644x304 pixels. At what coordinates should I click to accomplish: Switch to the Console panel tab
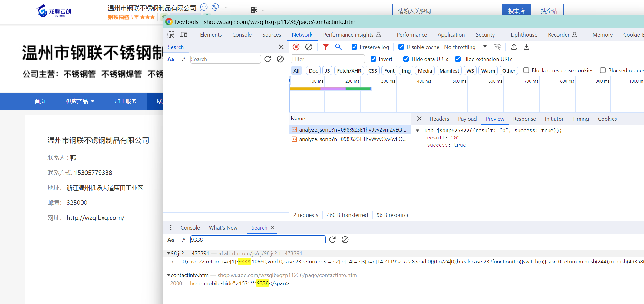(x=242, y=35)
